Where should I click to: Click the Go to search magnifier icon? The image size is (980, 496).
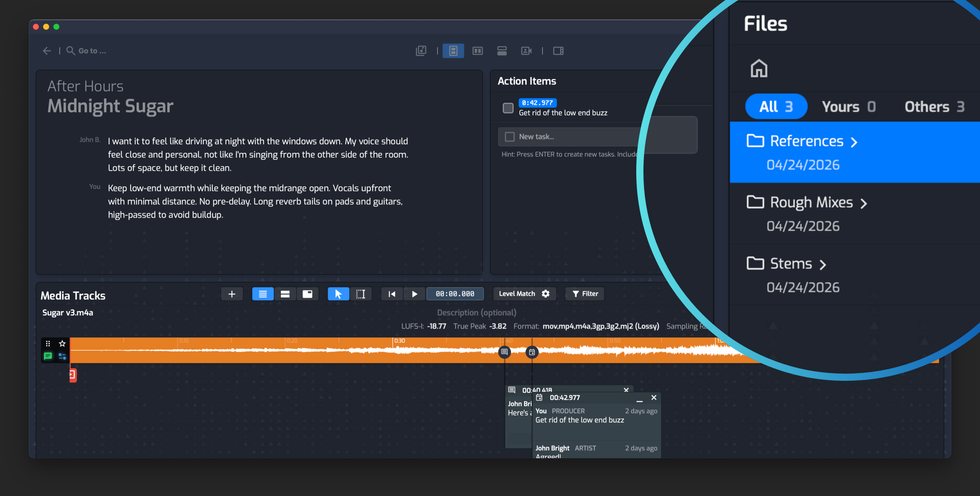70,51
